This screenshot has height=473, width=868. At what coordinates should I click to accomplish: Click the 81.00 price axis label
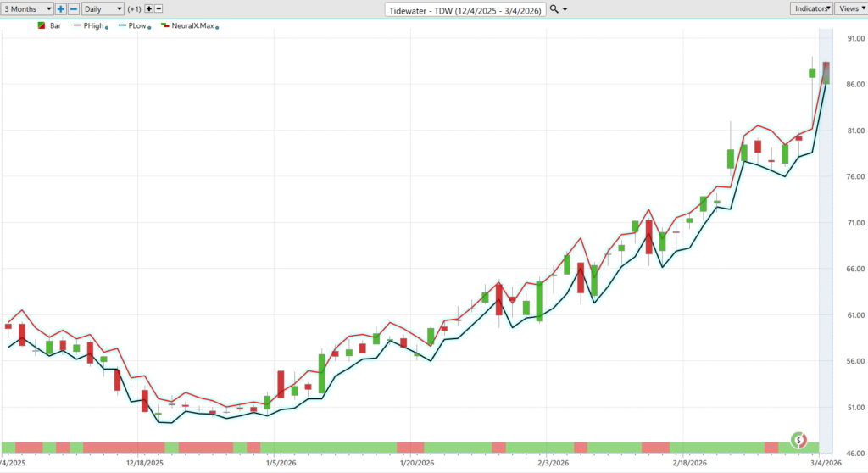pos(856,131)
